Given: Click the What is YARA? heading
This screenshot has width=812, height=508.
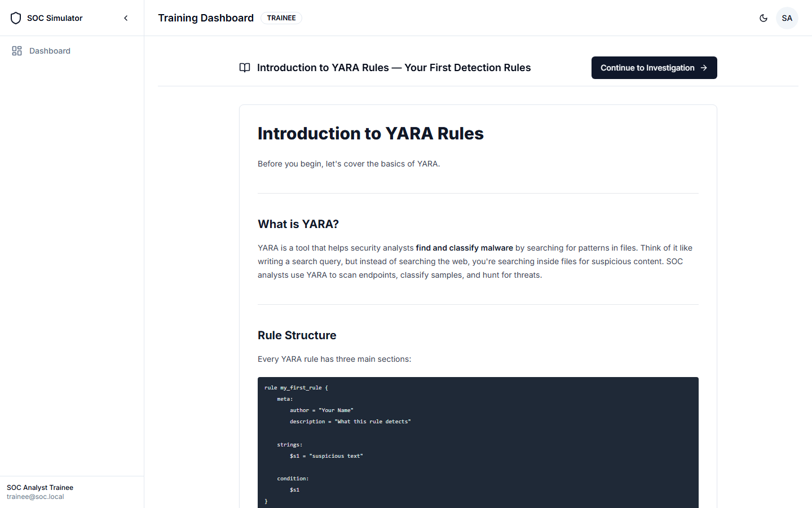Looking at the screenshot, I should [298, 224].
